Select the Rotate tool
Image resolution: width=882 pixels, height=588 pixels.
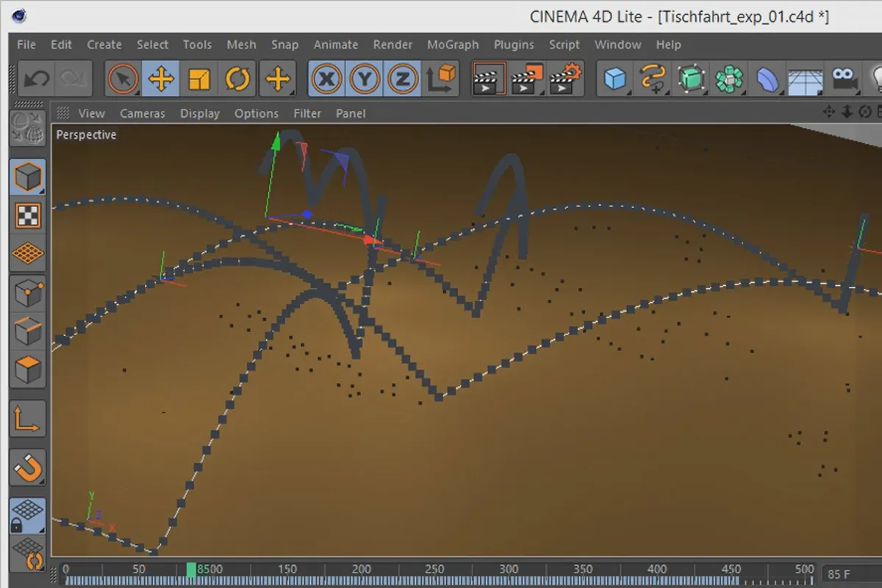coord(237,79)
